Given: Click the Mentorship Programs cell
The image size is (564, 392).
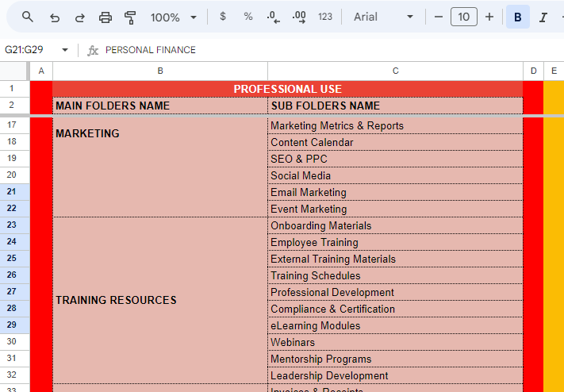Looking at the screenshot, I should tap(395, 359).
